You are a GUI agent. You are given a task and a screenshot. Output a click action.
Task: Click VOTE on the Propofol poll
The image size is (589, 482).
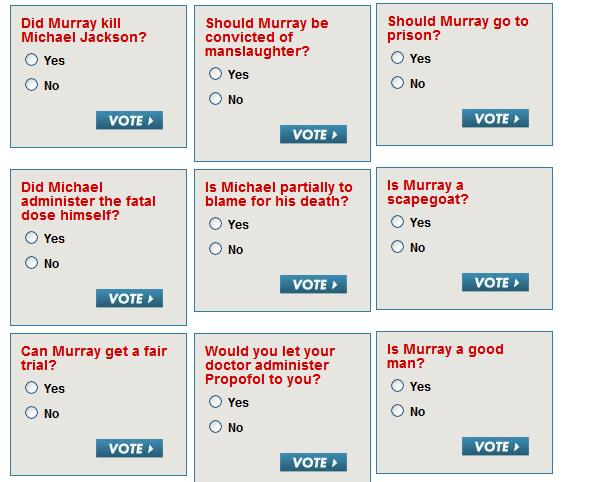pos(313,462)
